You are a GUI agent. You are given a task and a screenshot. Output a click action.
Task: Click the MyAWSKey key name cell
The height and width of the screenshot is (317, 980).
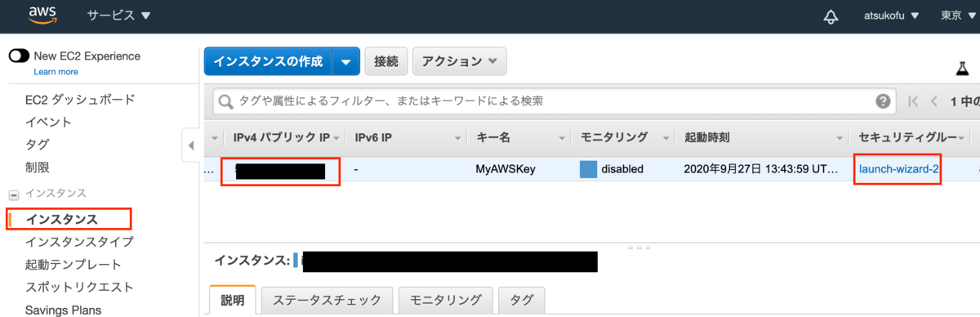[x=506, y=169]
